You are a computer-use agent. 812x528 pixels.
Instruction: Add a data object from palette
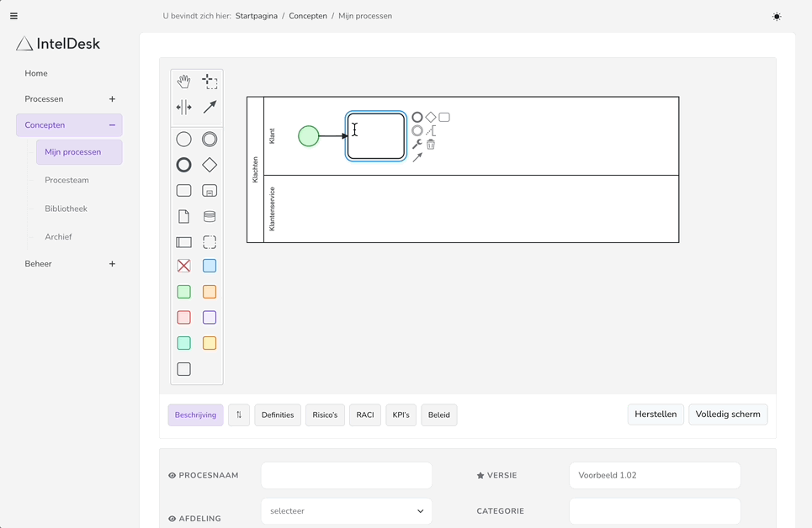[183, 216]
